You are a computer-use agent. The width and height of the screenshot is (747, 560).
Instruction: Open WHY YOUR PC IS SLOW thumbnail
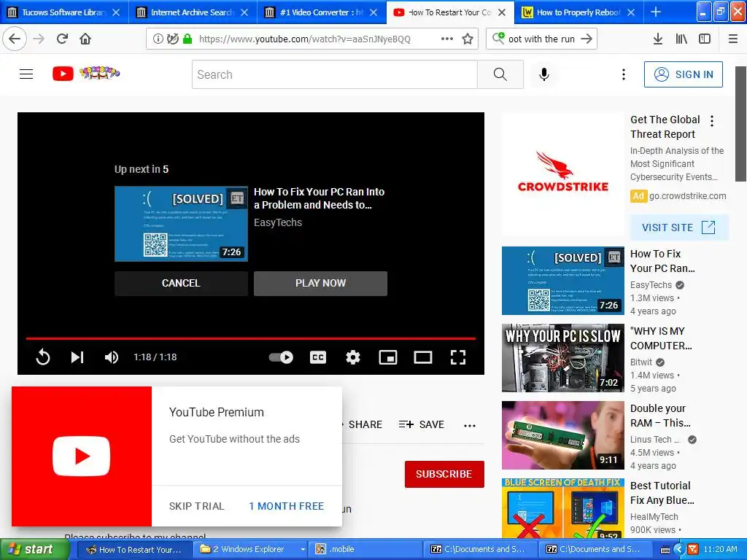[x=562, y=358]
